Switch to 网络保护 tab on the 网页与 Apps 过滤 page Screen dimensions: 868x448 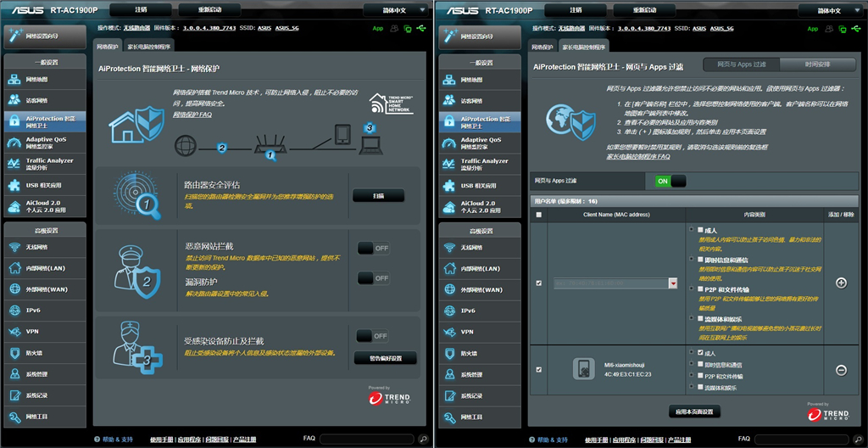pyautogui.click(x=542, y=48)
